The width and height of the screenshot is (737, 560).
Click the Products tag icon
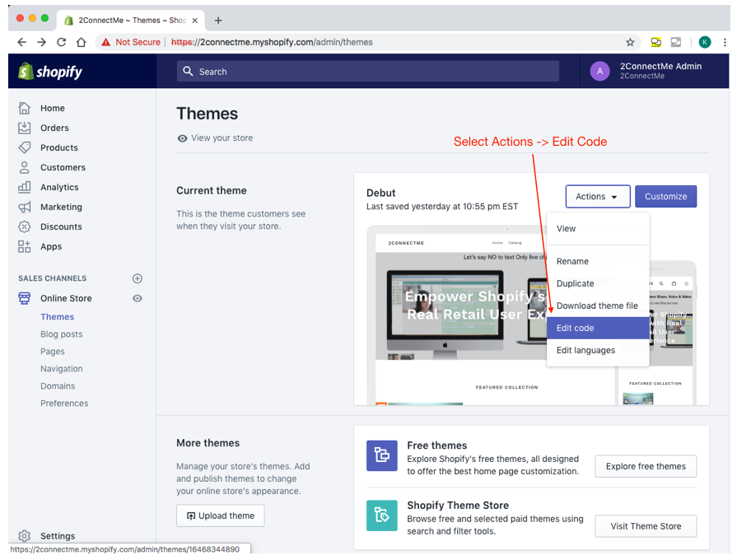coord(25,147)
